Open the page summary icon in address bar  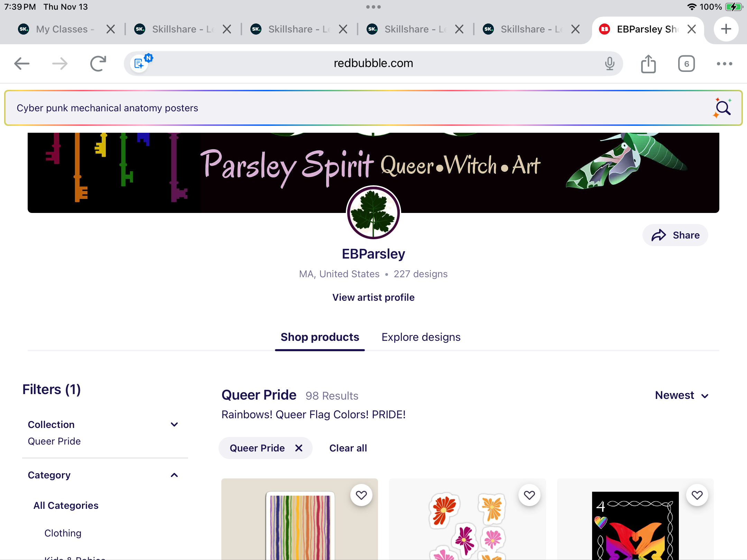tap(140, 64)
